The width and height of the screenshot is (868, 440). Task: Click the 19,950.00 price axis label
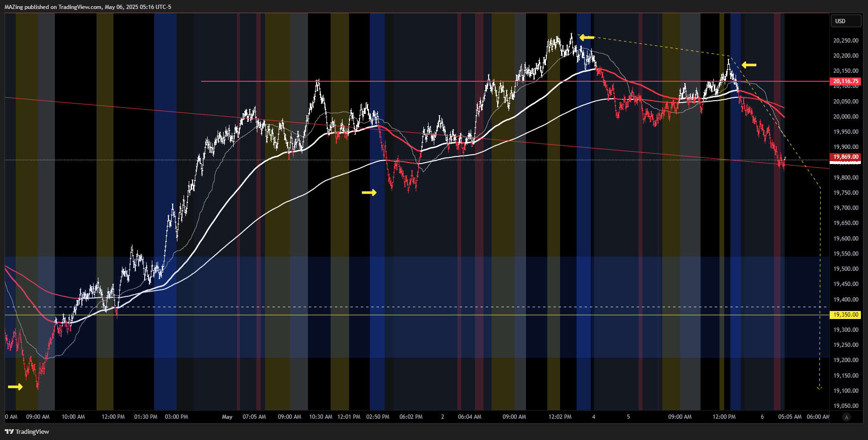pyautogui.click(x=846, y=132)
